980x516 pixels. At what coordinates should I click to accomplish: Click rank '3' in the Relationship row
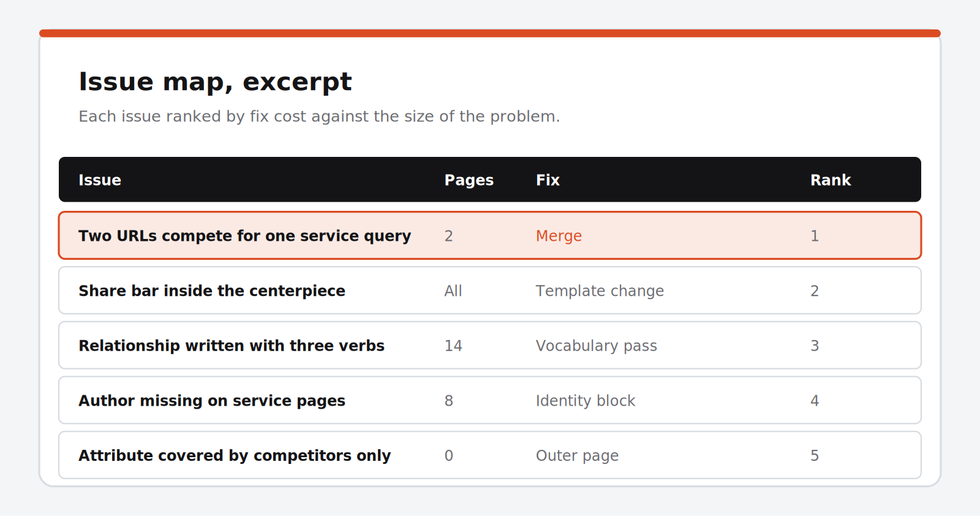coord(815,346)
